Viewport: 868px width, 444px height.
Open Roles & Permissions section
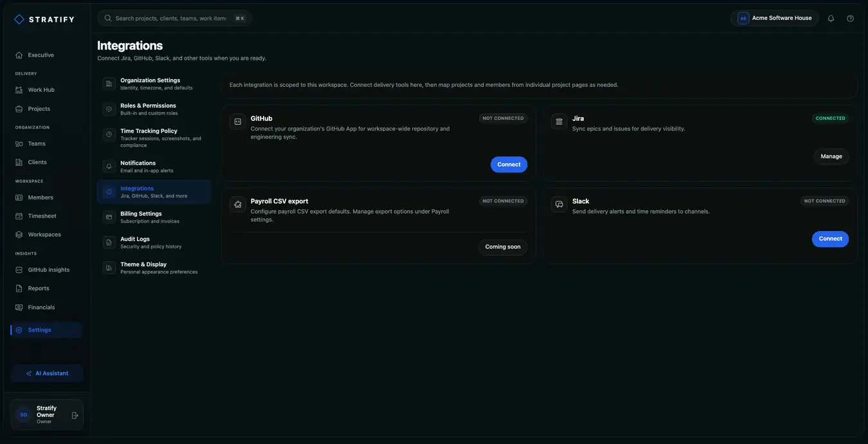click(x=154, y=109)
